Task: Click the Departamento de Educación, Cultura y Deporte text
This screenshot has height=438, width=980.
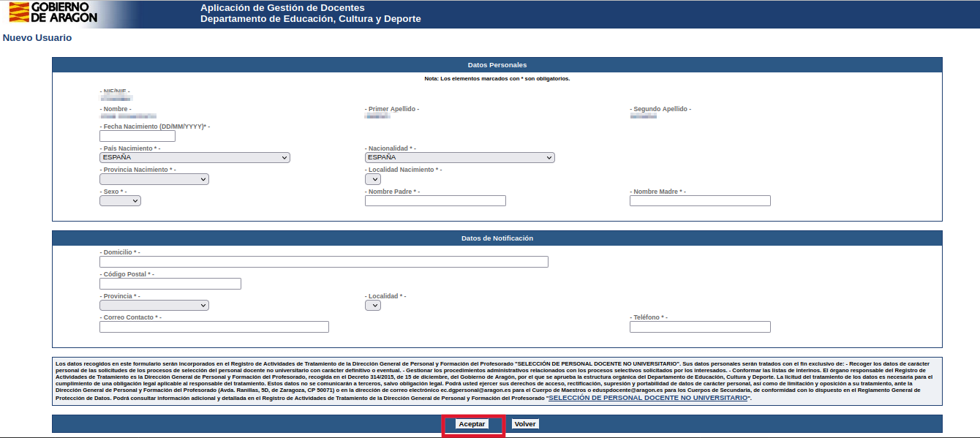Action: 311,19
